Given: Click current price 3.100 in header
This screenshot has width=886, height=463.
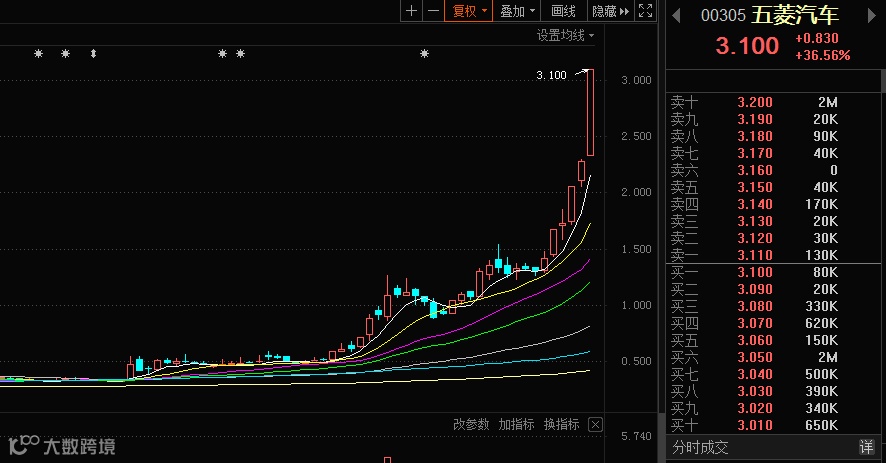Looking at the screenshot, I should click(747, 45).
